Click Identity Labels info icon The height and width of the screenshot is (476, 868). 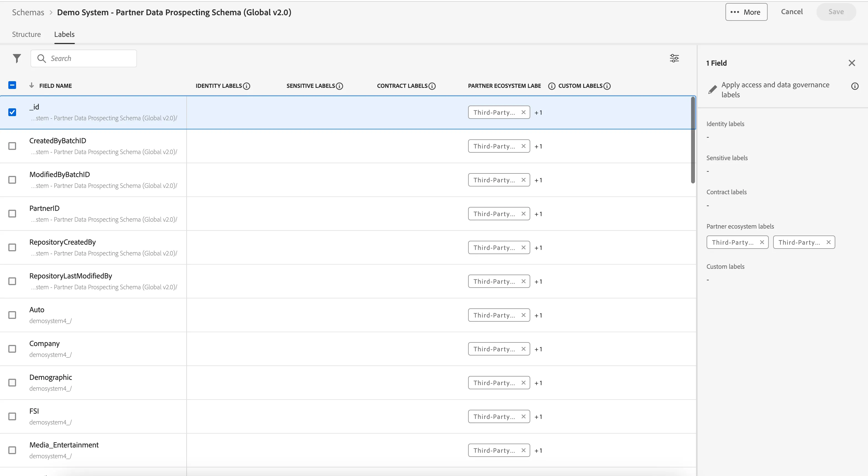(x=247, y=86)
